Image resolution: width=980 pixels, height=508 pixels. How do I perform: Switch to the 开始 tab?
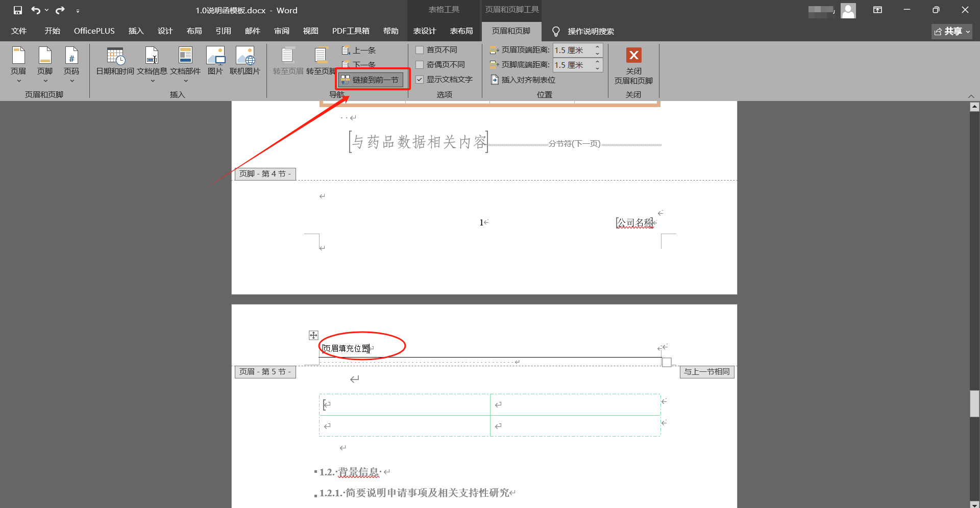point(52,31)
